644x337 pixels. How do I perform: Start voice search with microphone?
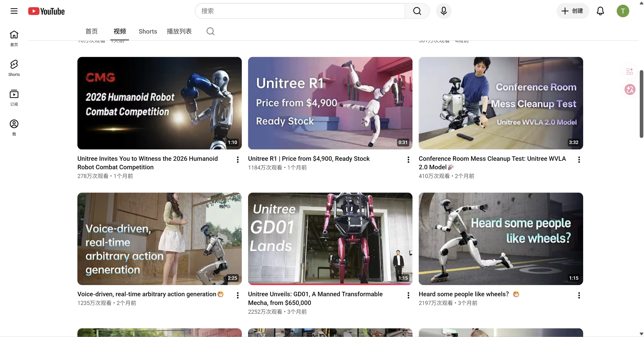pos(444,11)
